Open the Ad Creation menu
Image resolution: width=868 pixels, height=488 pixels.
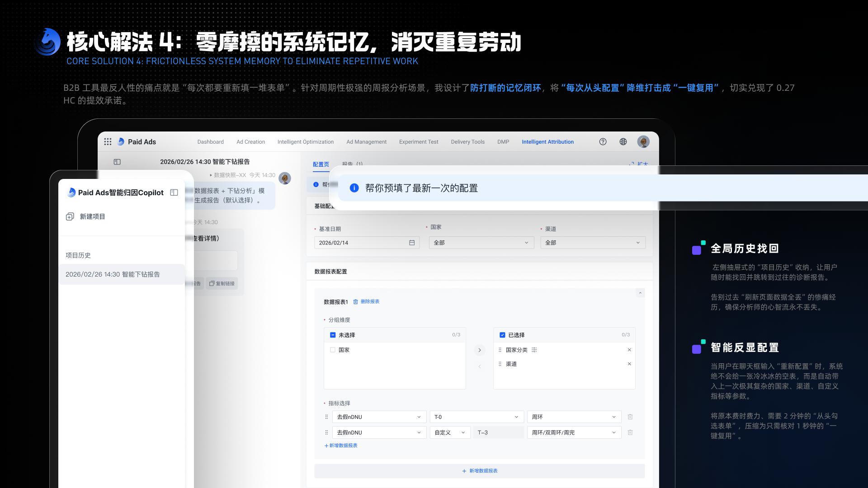pos(251,142)
